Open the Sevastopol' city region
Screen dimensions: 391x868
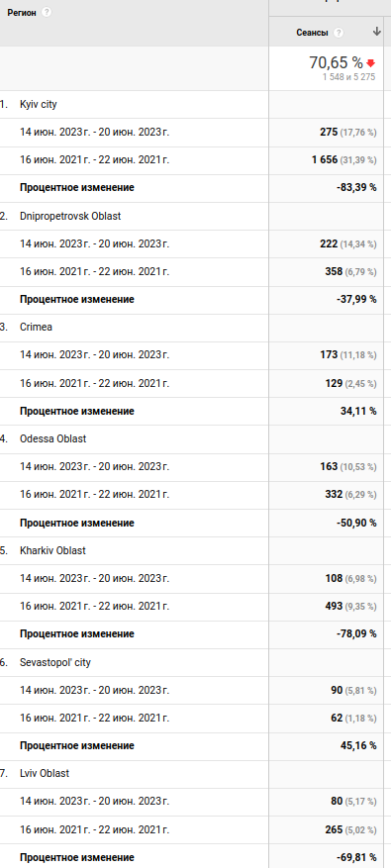tap(55, 662)
